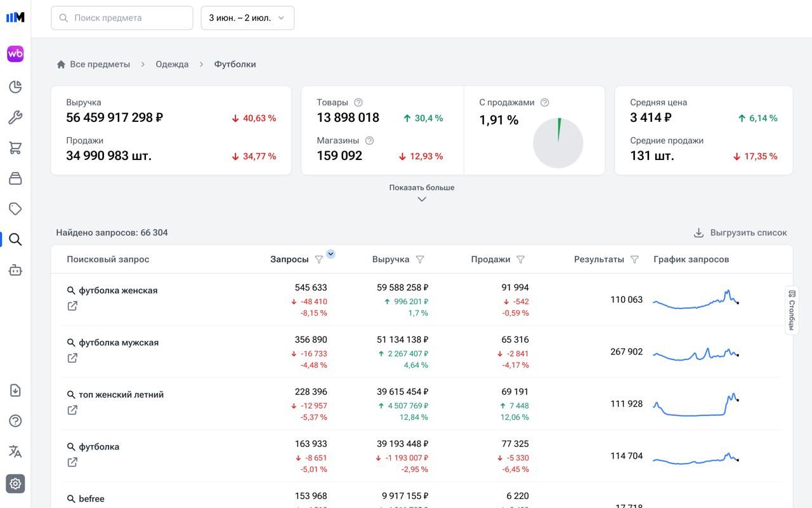Open the Столбцы columns side tab

[792, 309]
